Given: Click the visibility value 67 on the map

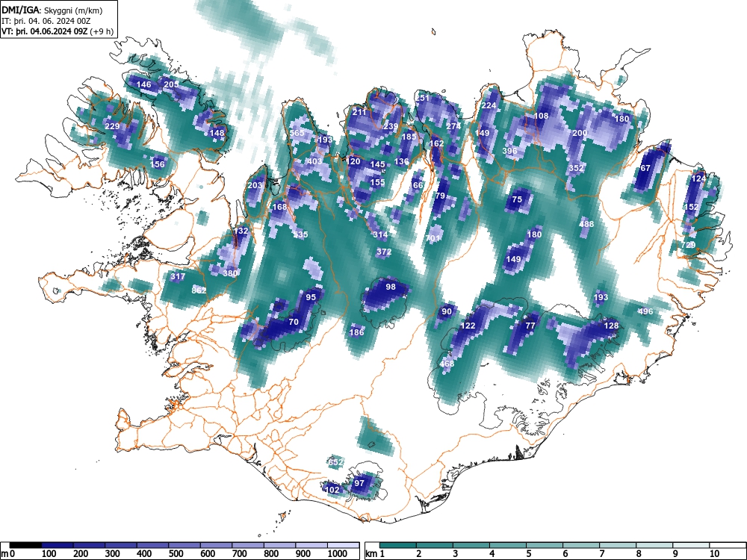Looking at the screenshot, I should click(645, 168).
